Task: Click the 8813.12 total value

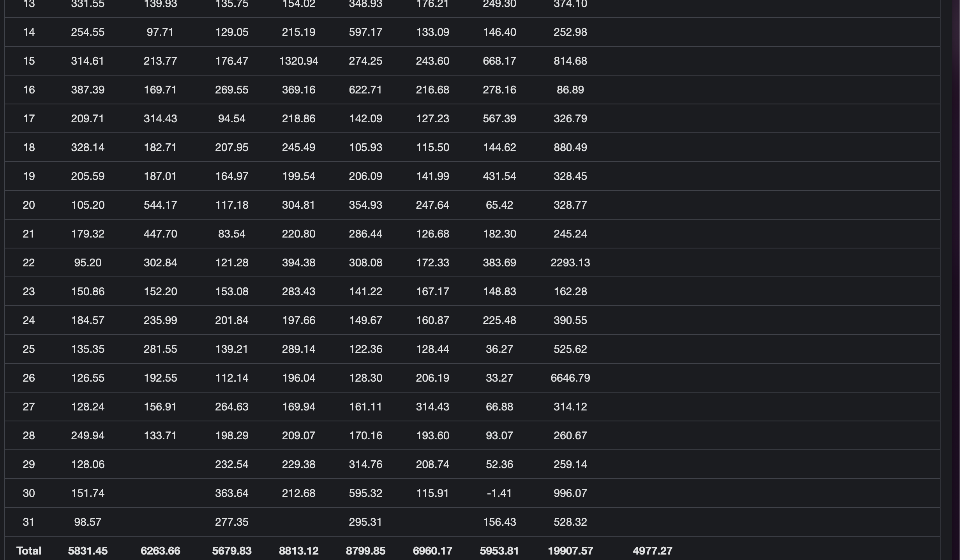Action: [x=298, y=551]
